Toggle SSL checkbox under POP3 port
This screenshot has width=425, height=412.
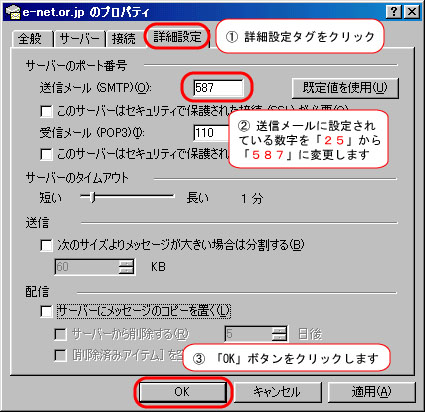point(46,154)
